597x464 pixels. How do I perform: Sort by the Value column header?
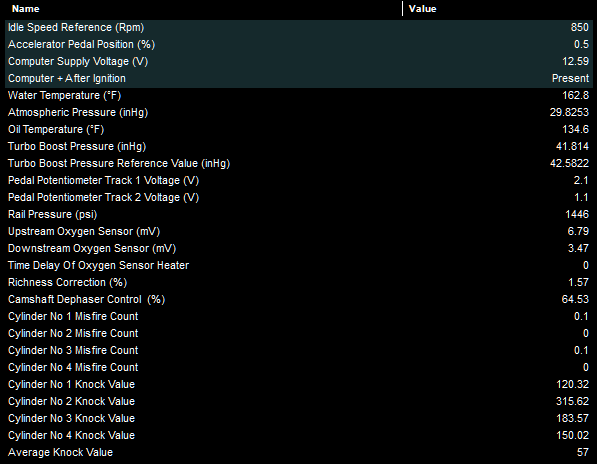[498, 9]
